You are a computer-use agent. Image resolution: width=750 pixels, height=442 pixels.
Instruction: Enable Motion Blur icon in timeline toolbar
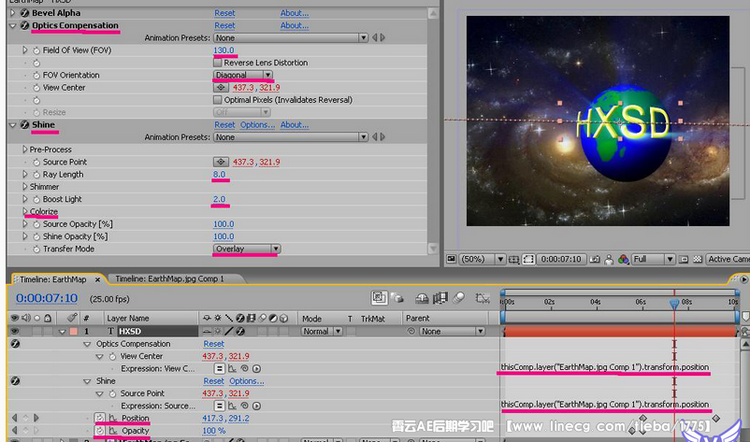(458, 298)
